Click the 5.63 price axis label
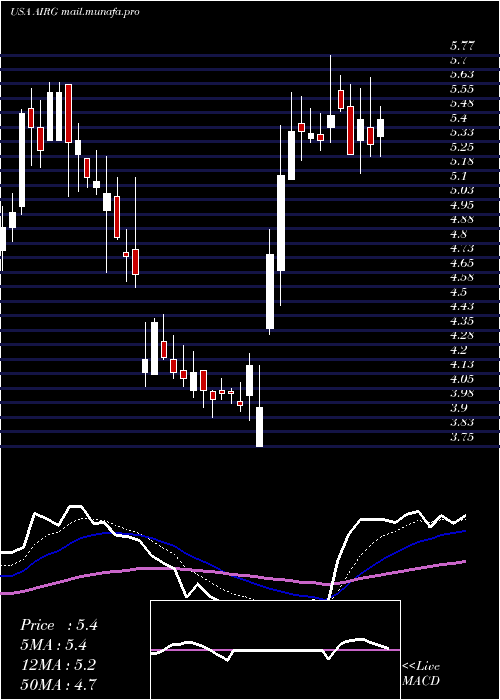Viewport: 500px width, 700px height. (462, 75)
